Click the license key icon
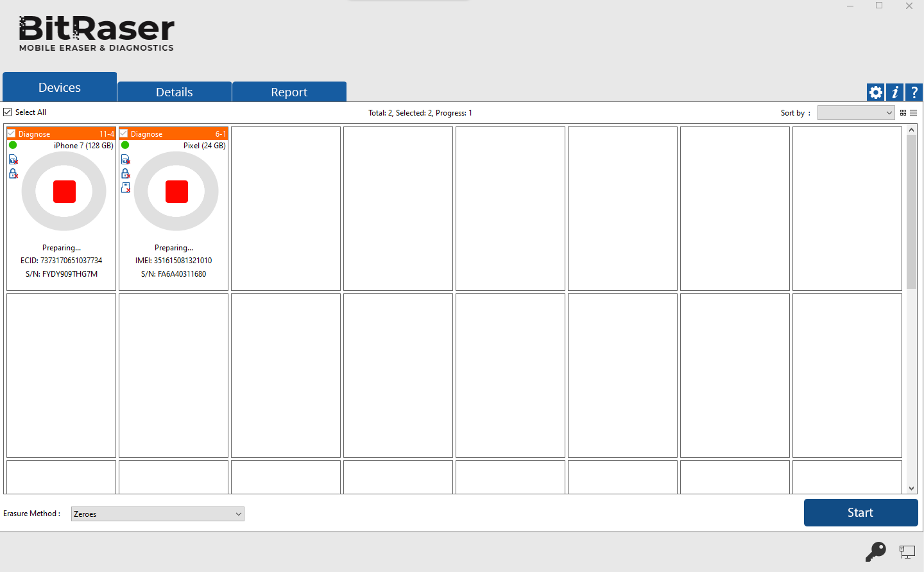 point(876,551)
